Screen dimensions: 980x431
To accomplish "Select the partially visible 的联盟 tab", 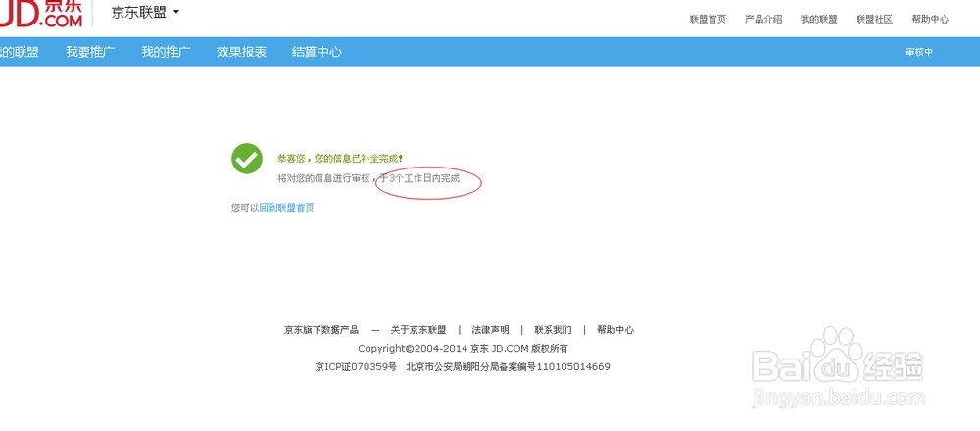I will (20, 52).
